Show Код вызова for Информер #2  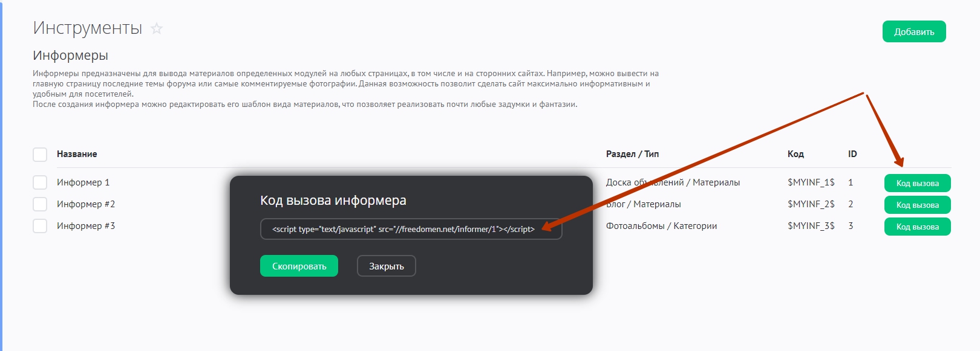click(917, 205)
